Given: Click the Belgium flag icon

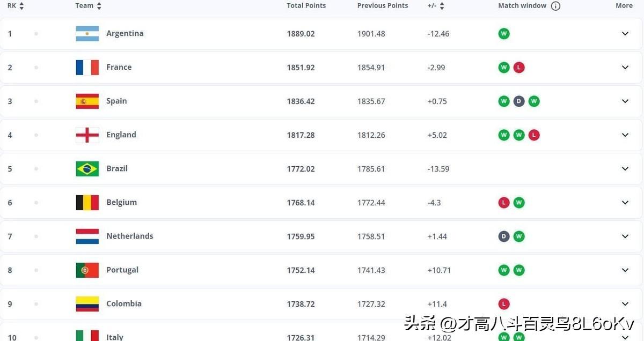Looking at the screenshot, I should click(x=87, y=203).
